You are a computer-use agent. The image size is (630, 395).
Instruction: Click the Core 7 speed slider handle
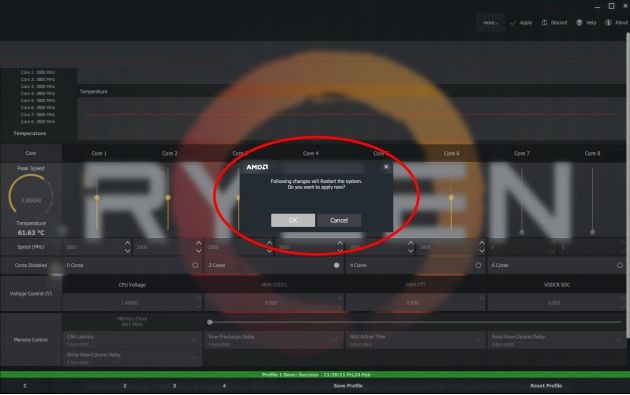[522, 232]
